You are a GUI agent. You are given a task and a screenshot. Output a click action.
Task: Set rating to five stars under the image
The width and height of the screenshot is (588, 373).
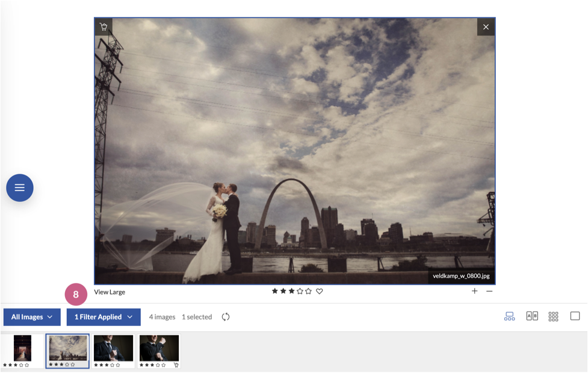point(308,291)
